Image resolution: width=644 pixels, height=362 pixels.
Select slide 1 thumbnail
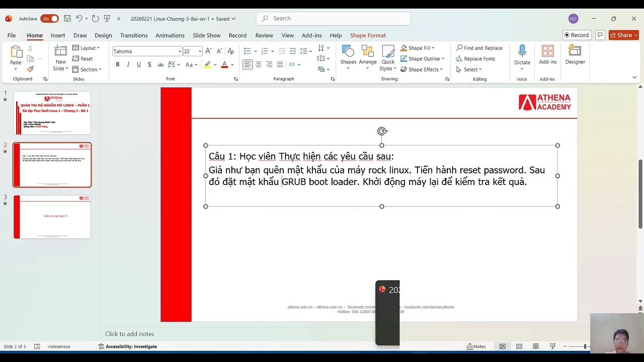pyautogui.click(x=52, y=113)
